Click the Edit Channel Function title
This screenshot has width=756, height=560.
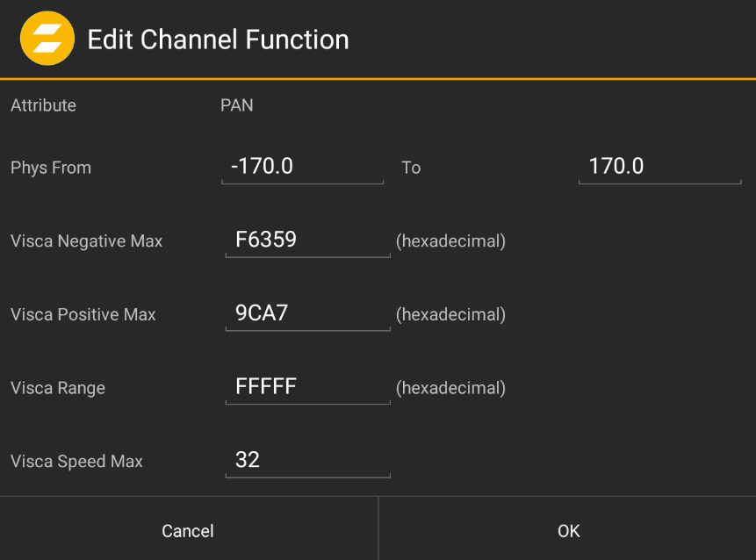pos(216,39)
